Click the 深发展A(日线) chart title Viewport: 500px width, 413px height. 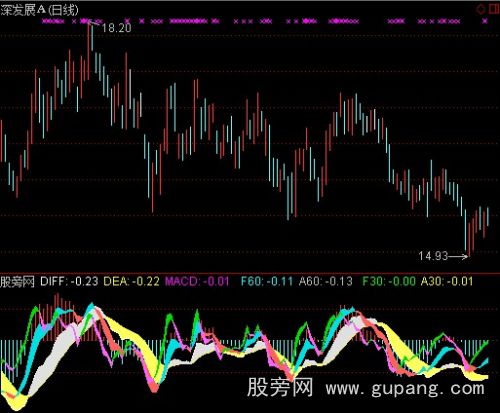click(x=39, y=10)
